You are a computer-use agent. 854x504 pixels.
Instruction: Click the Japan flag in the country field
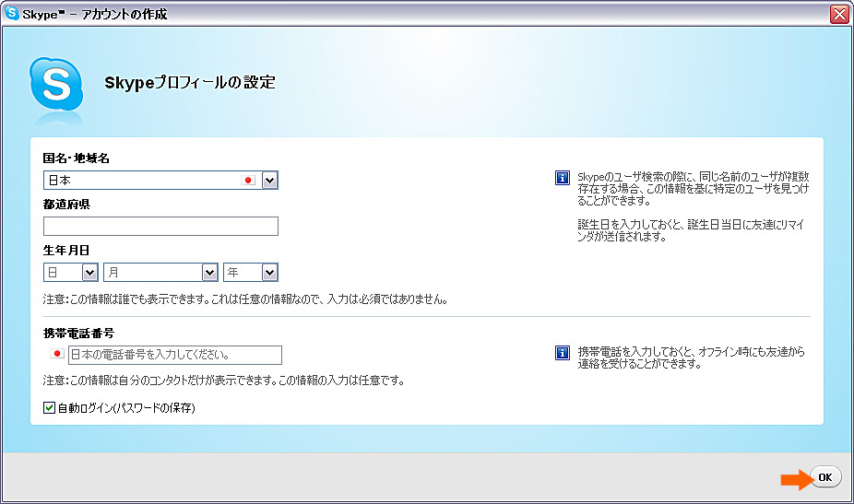pos(248,181)
